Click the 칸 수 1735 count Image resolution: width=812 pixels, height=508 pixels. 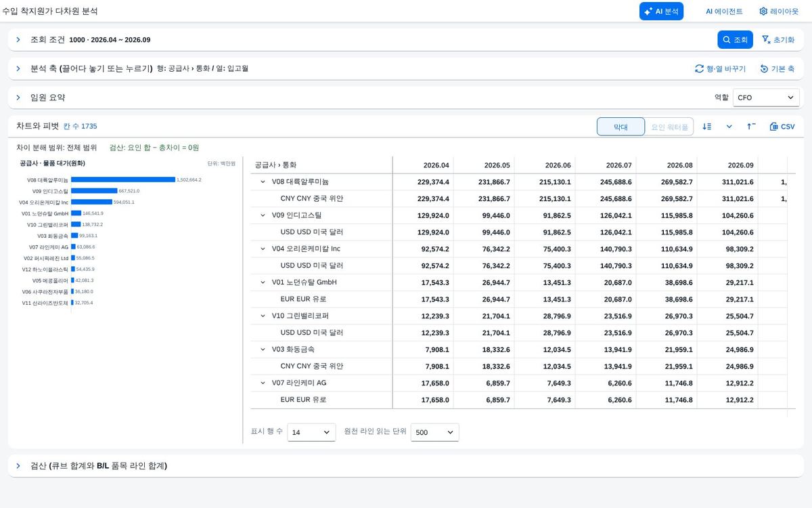80,126
